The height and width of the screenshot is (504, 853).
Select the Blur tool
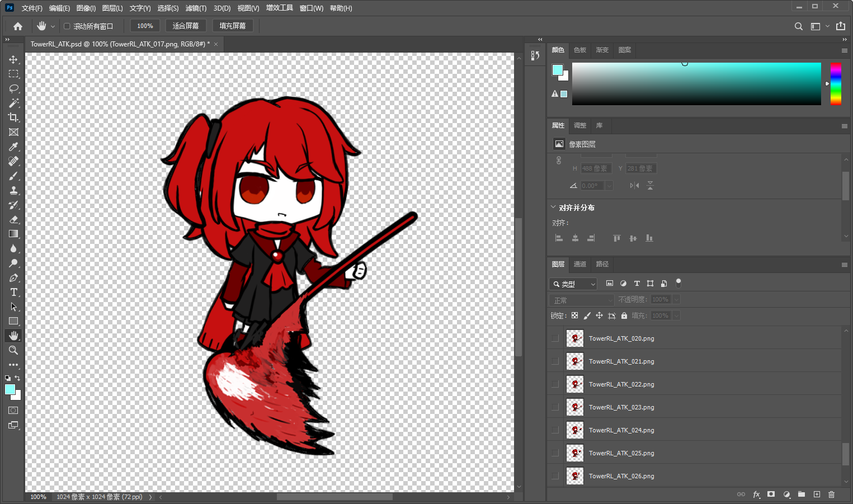tap(13, 248)
